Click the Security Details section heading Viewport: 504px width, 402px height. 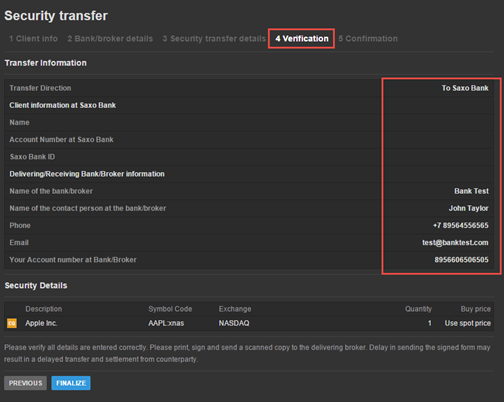click(36, 286)
